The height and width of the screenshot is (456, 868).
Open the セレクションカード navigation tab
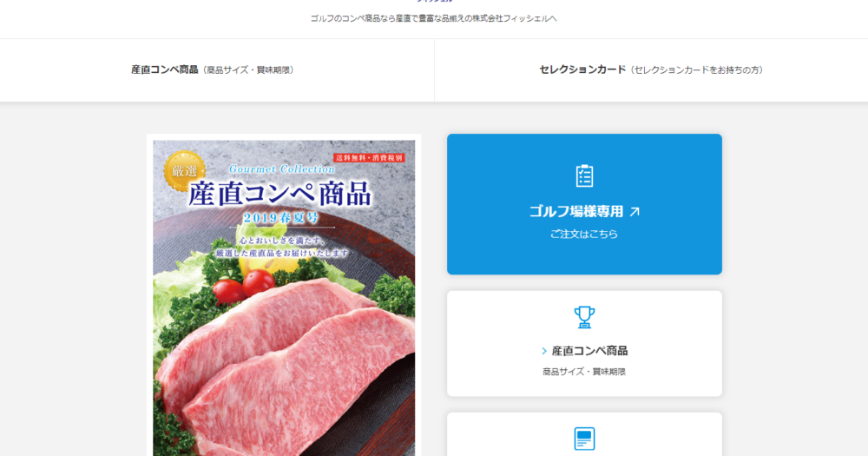[651, 69]
